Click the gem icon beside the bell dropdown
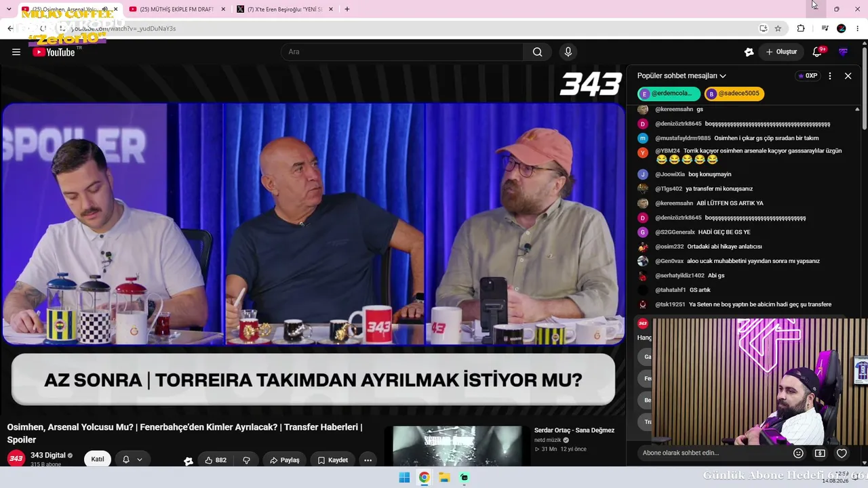This screenshot has height=488, width=868. (189, 461)
